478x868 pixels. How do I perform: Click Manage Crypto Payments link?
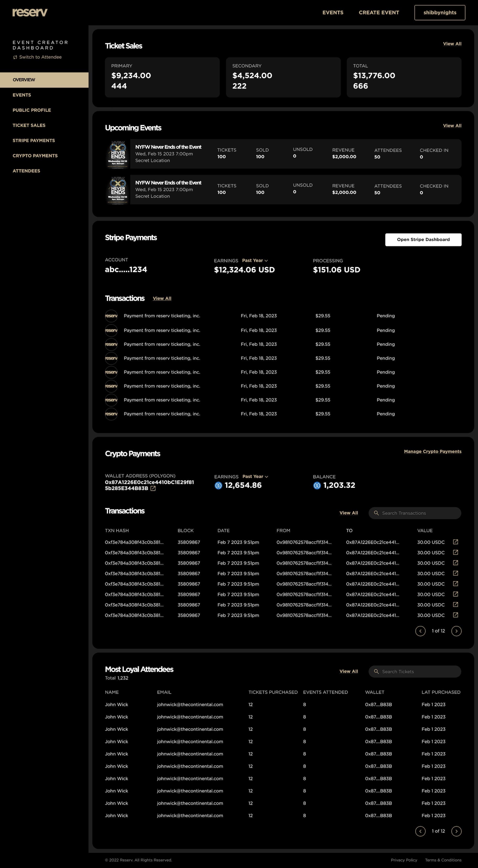[433, 451]
